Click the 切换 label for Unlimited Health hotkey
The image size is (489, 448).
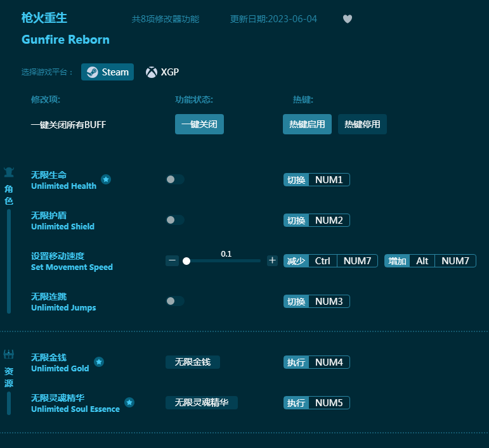(x=296, y=180)
